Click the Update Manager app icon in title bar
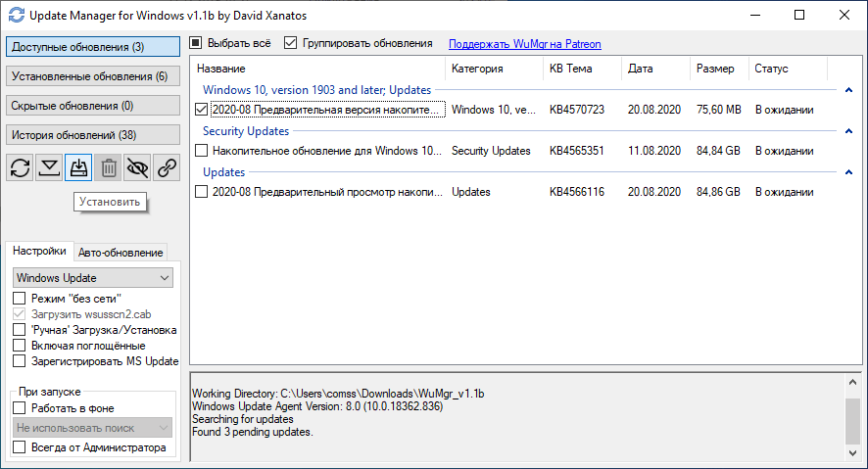Viewport: 868px width, 469px height. tap(17, 15)
